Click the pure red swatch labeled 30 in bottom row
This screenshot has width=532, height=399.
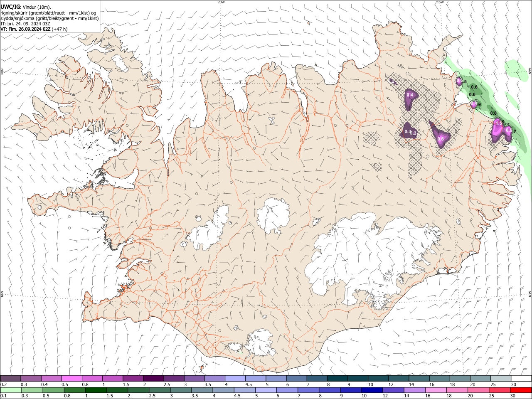(x=521, y=390)
